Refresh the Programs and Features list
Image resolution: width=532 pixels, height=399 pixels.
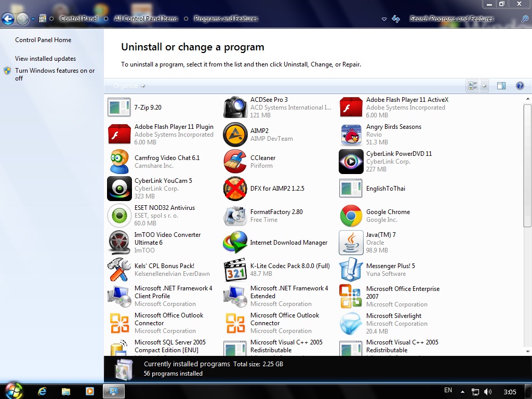pyautogui.click(x=395, y=19)
